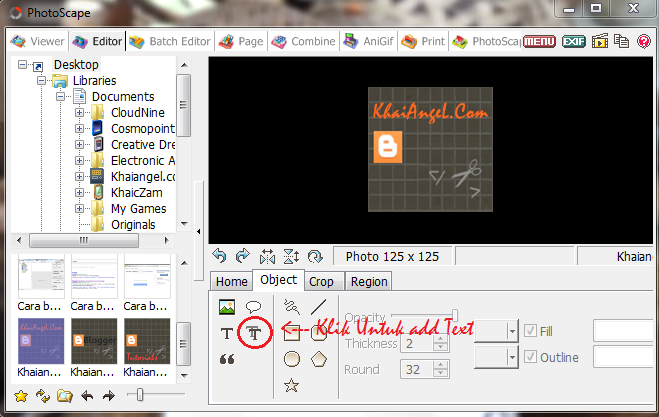Toggle the Fill checkbox
The image size is (659, 417).
pyautogui.click(x=530, y=331)
